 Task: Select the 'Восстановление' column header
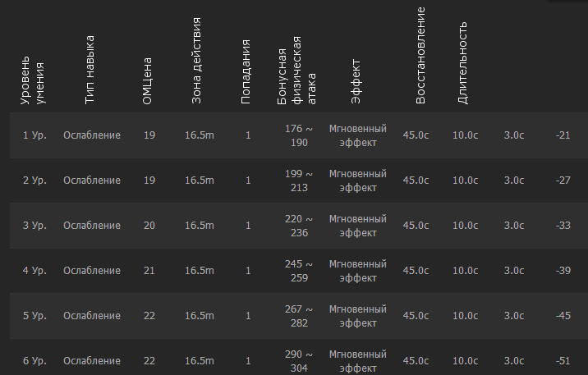click(x=420, y=56)
